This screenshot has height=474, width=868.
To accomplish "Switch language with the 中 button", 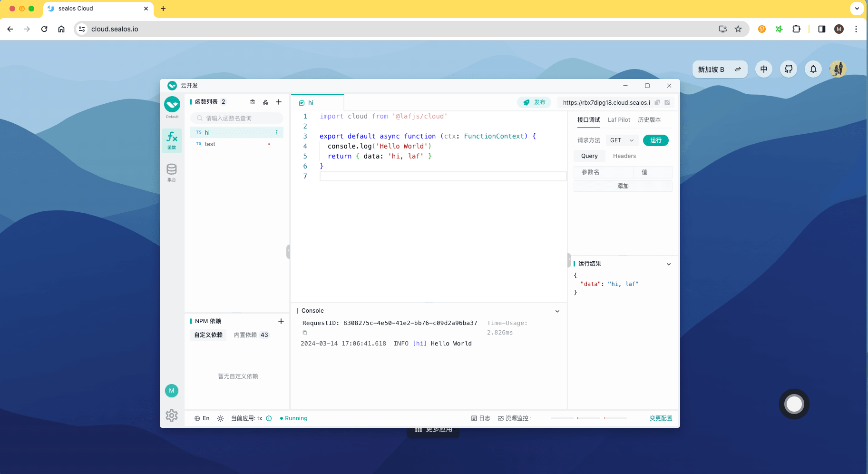I will (x=764, y=69).
